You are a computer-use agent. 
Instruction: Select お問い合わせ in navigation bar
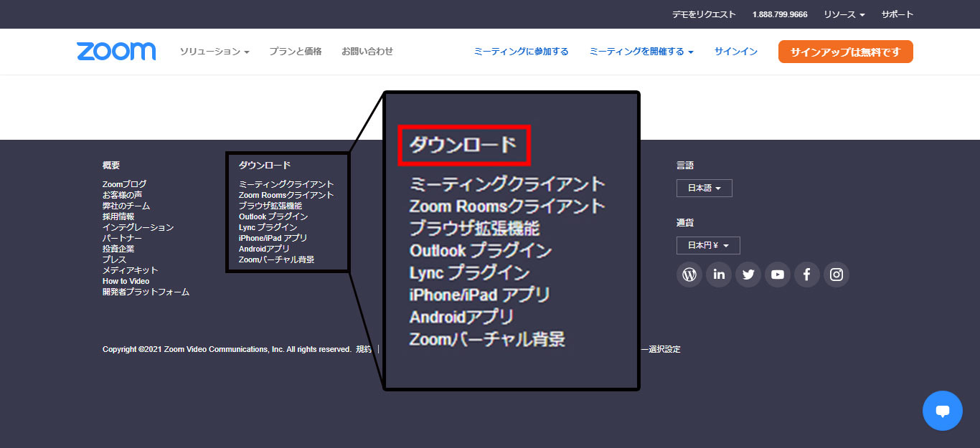pyautogui.click(x=367, y=52)
